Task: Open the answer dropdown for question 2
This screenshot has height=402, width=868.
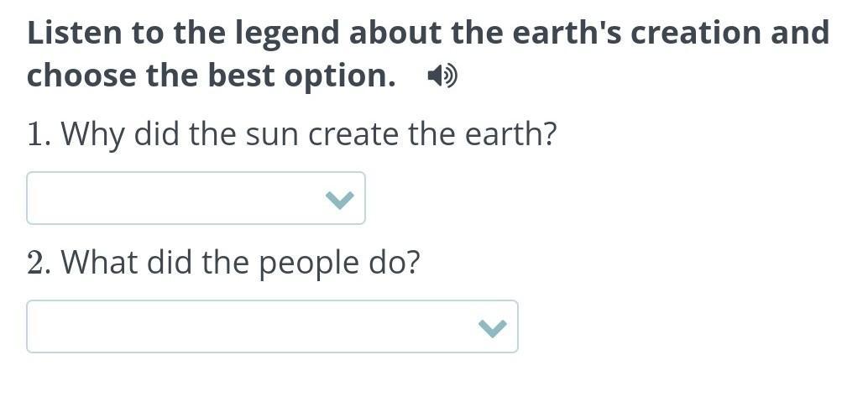Action: coord(272,327)
